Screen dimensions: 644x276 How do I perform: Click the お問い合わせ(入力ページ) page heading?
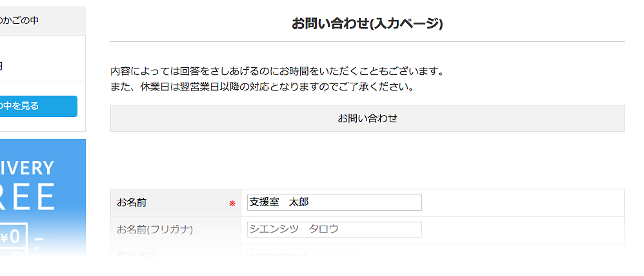(x=367, y=24)
